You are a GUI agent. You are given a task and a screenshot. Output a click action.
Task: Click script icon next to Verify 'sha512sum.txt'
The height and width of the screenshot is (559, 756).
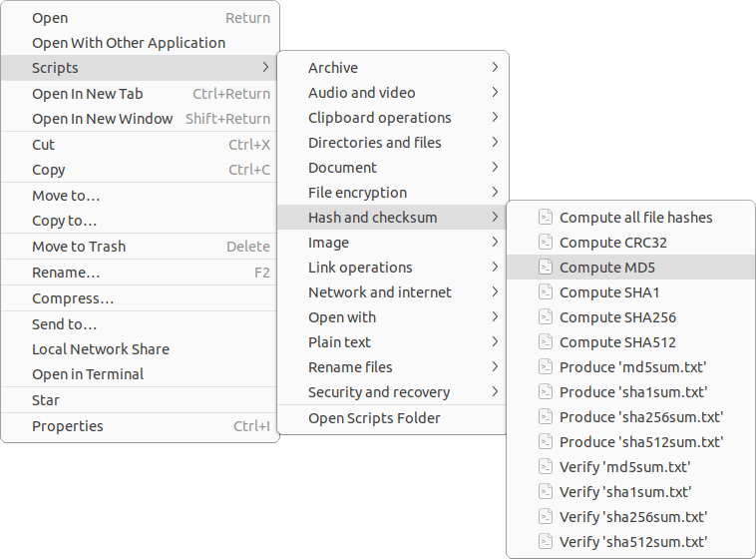(546, 542)
